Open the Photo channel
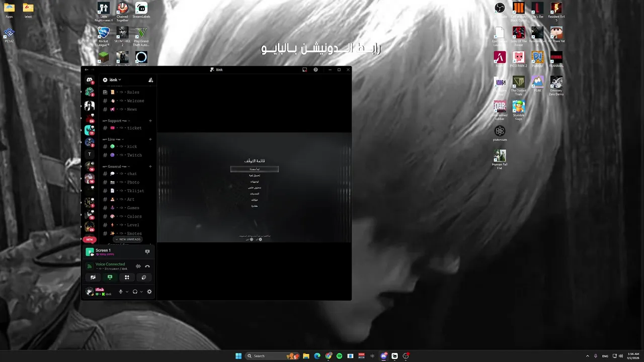 [x=128, y=182]
